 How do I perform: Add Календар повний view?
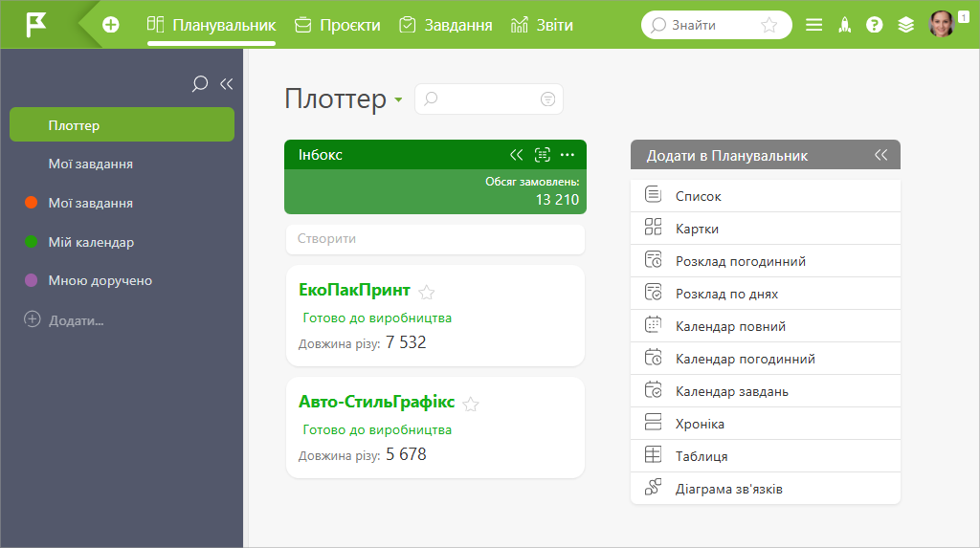tap(766, 325)
